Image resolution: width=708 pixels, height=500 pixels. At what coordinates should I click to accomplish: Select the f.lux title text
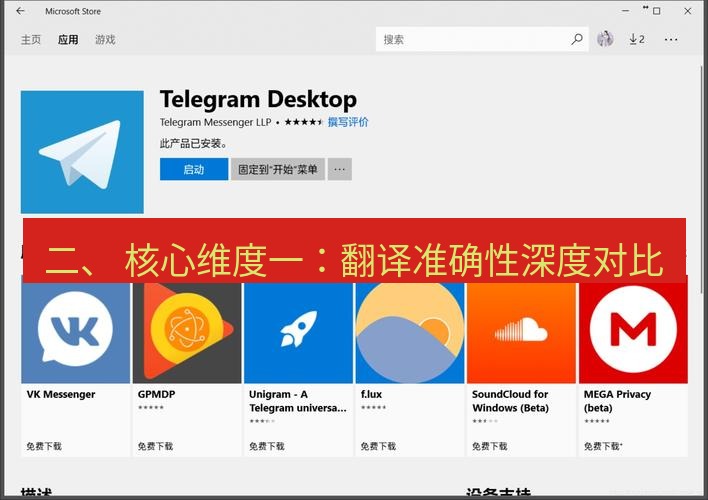tap(371, 394)
